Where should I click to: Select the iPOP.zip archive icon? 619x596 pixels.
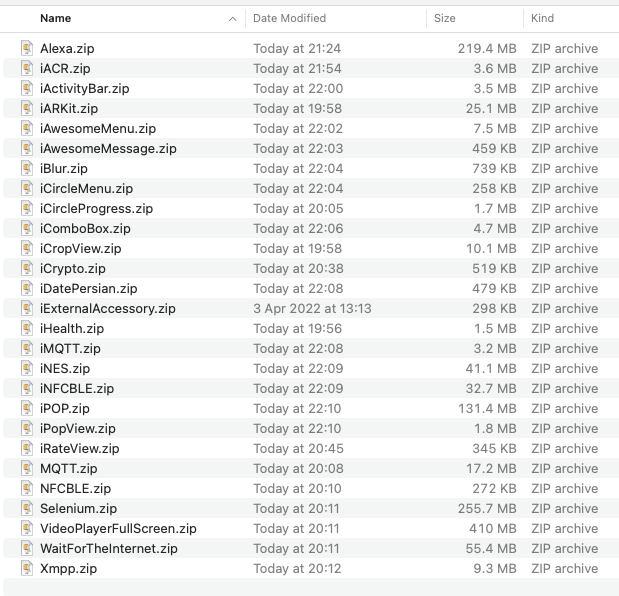(x=27, y=408)
